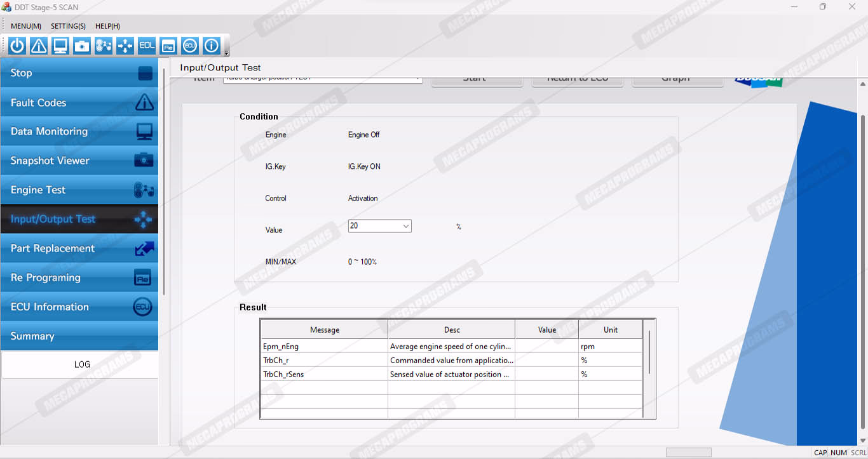
Task: Click the main panel vertical scrollbar
Action: tap(862, 254)
